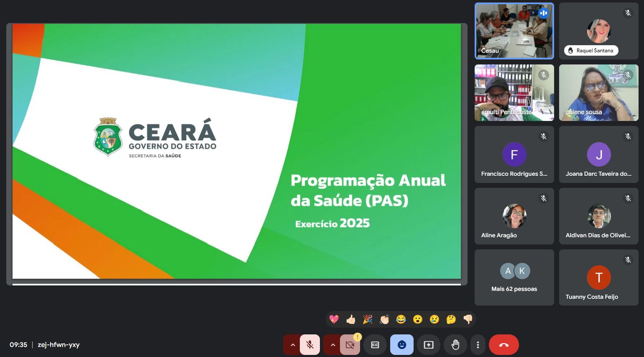Send the surprised face reaction emoji

pyautogui.click(x=418, y=319)
